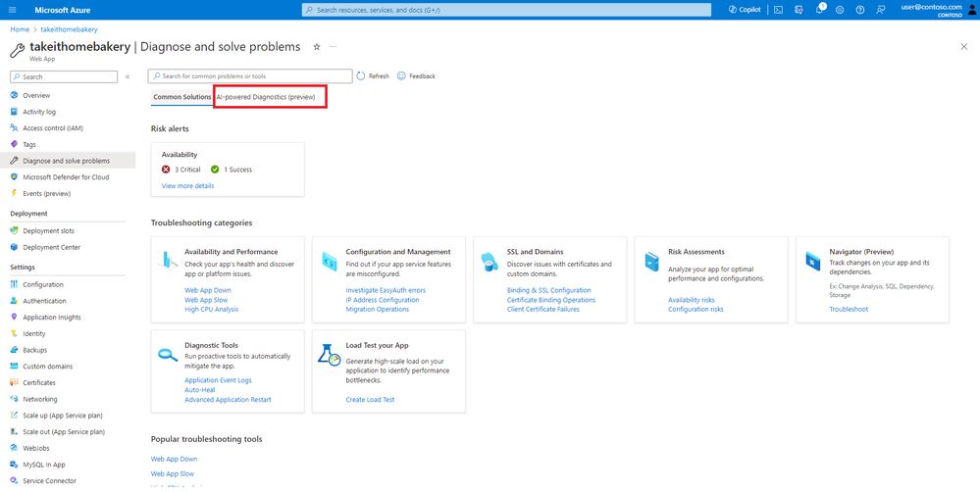Open Migration Operations link

coord(378,309)
